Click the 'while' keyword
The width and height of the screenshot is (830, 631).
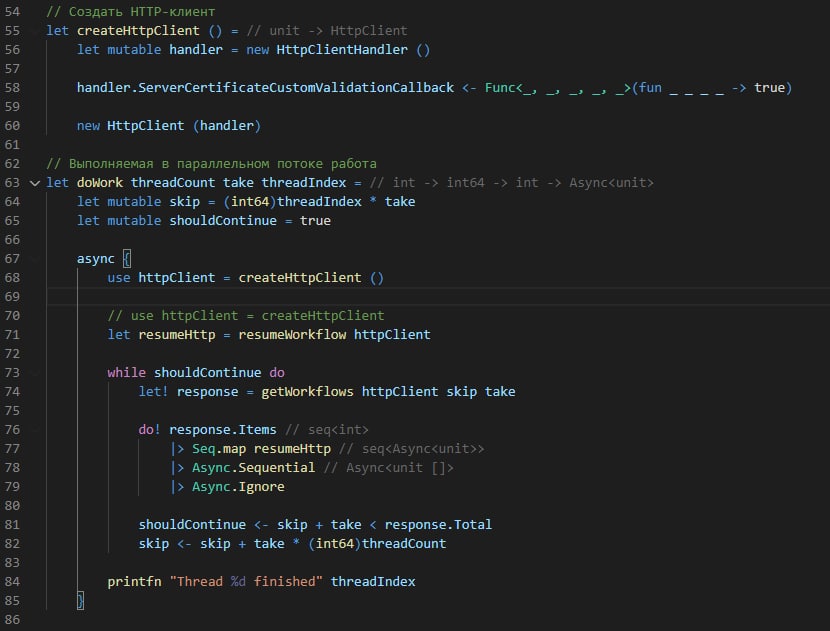coord(127,373)
